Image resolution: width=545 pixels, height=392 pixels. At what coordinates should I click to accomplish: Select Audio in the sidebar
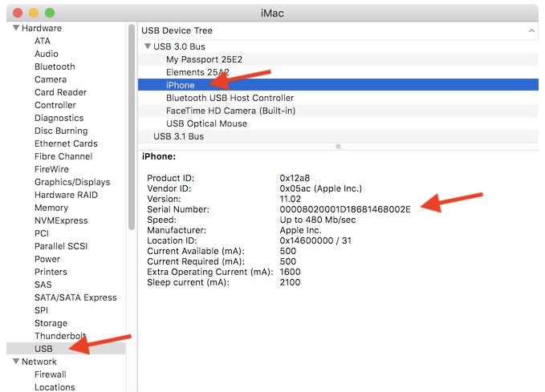pyautogui.click(x=47, y=54)
